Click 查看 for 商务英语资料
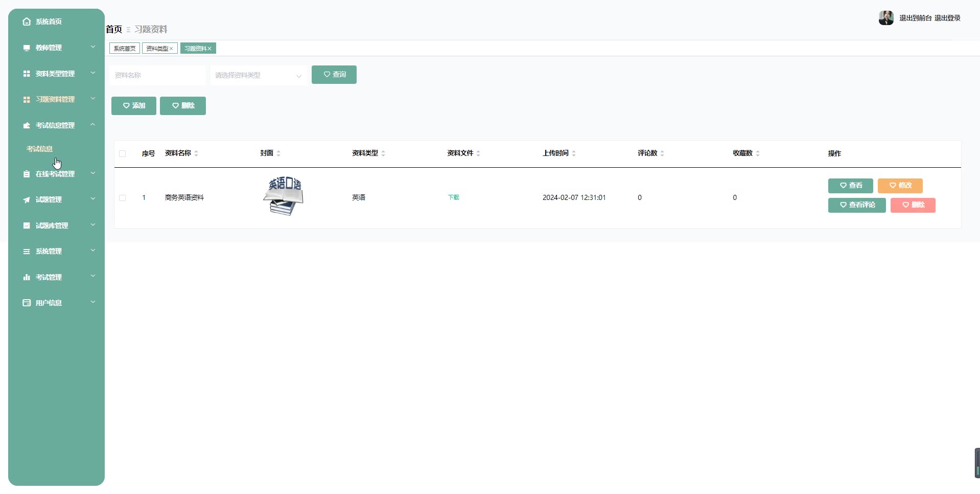The width and height of the screenshot is (980, 494). [x=851, y=186]
